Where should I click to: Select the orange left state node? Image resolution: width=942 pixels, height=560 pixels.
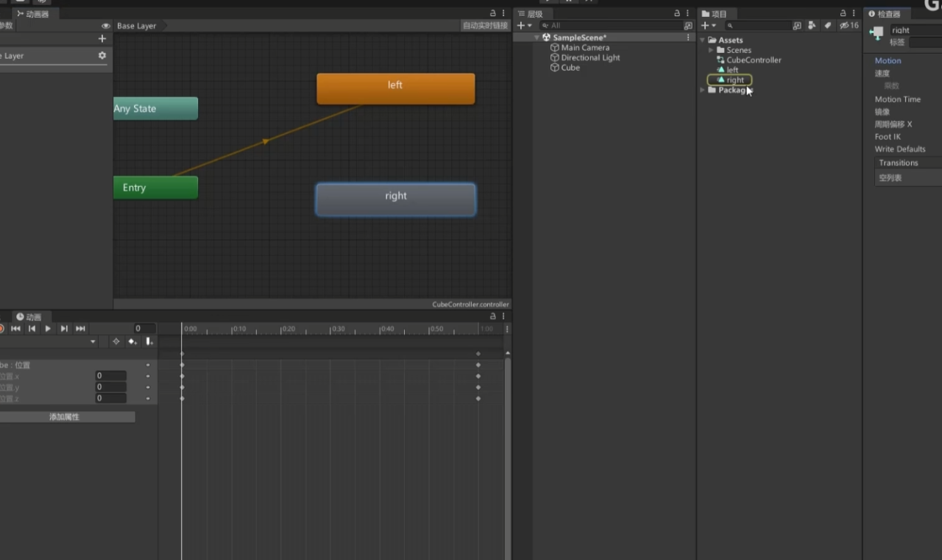(x=395, y=88)
